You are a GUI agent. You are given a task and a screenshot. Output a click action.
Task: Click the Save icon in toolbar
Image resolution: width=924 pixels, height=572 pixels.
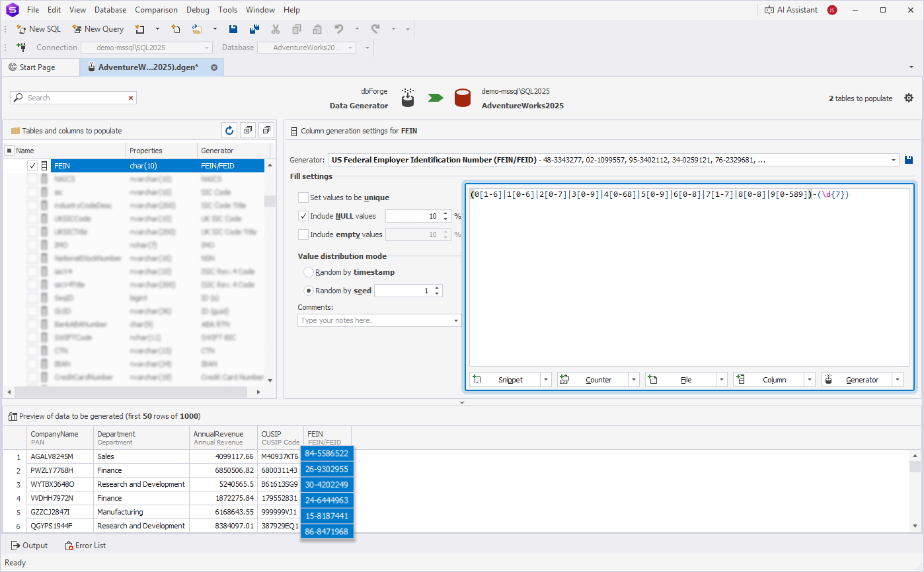pos(233,29)
